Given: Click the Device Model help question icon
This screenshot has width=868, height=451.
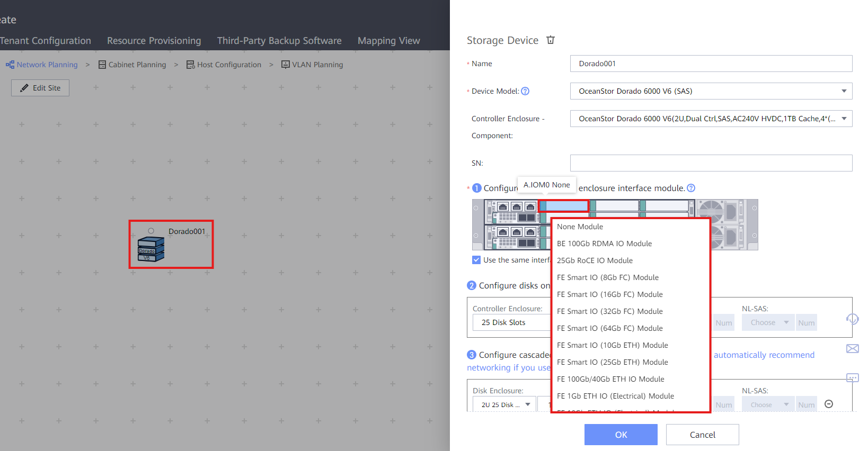Looking at the screenshot, I should point(525,91).
